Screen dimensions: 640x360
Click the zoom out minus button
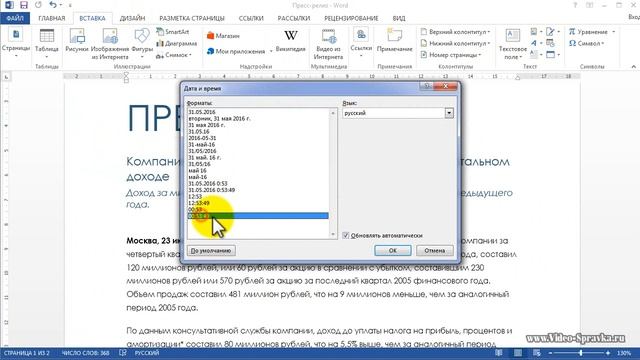pyautogui.click(x=550, y=353)
